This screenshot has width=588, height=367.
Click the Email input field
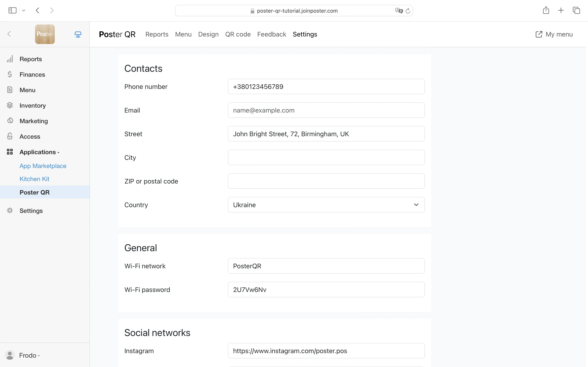pos(326,110)
